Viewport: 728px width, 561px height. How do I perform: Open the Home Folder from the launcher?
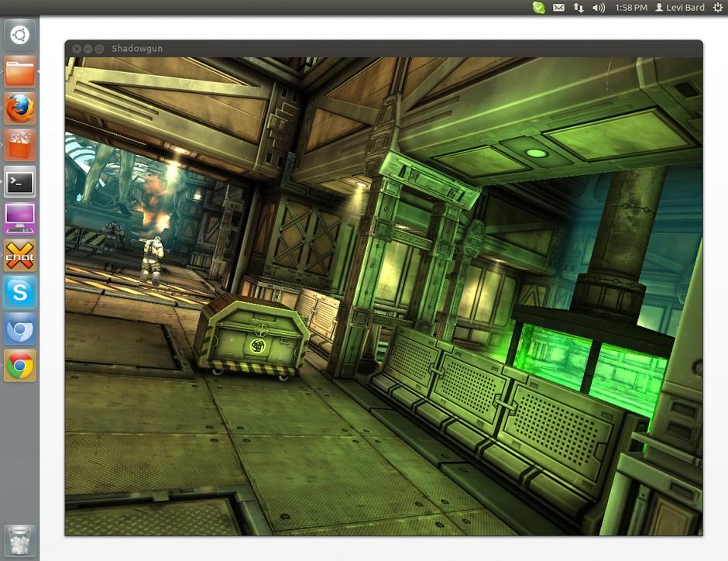(19, 71)
